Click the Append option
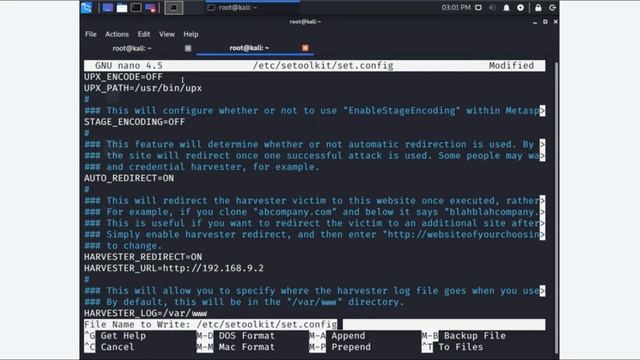 pos(337,336)
